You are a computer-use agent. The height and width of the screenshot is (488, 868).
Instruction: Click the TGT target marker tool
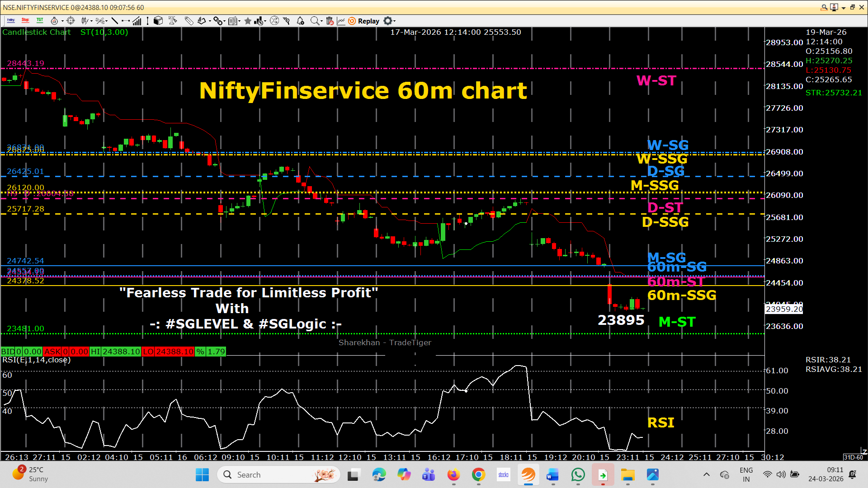pos(40,21)
